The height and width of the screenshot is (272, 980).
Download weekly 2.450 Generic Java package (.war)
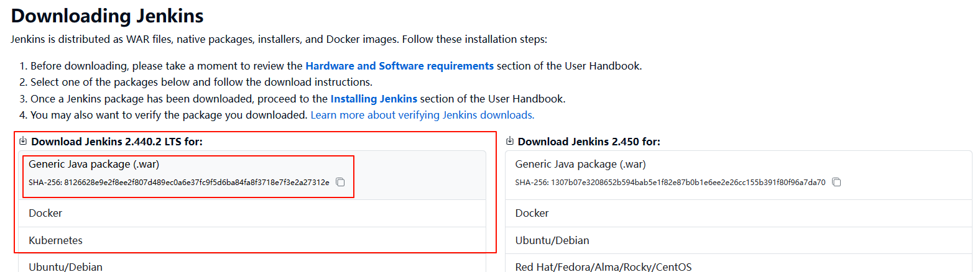(x=580, y=164)
